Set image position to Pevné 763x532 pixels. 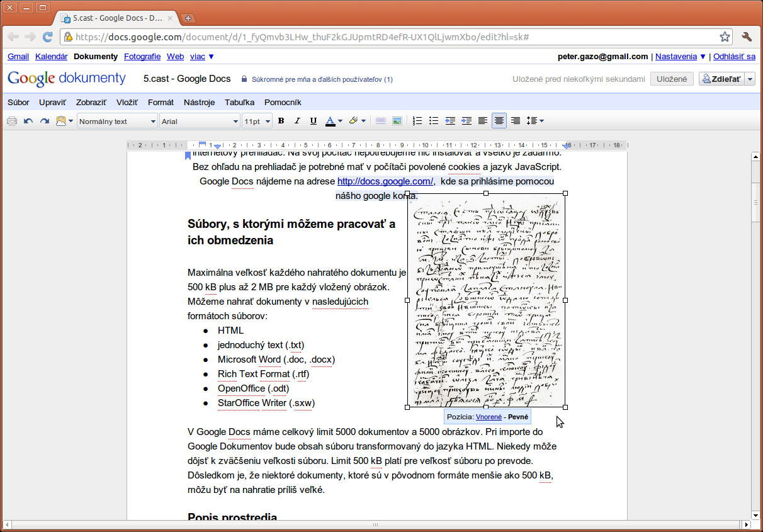[518, 417]
